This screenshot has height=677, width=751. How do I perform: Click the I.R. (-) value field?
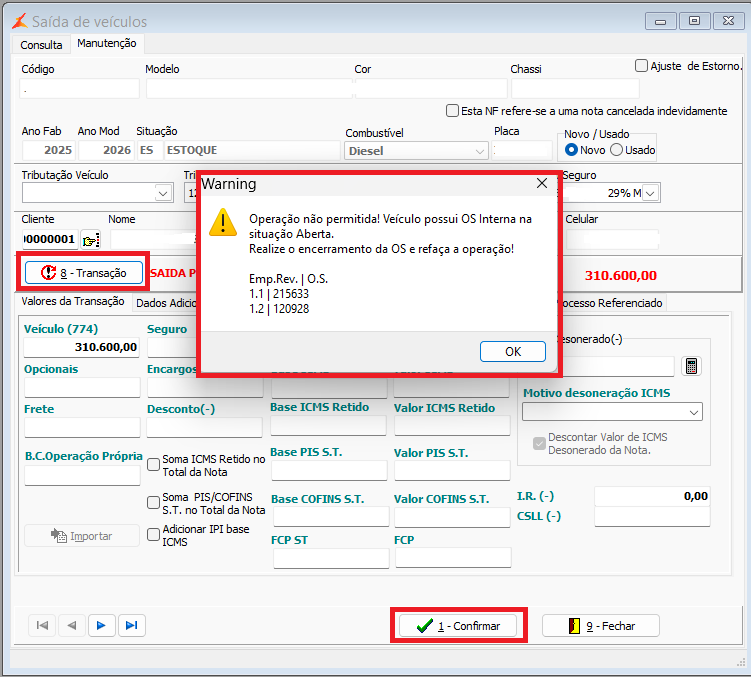(652, 496)
